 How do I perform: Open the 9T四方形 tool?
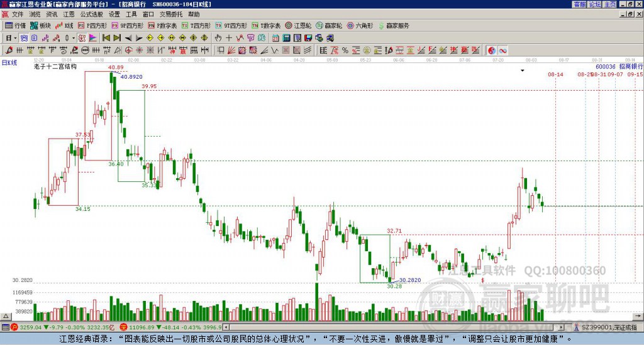[231, 25]
